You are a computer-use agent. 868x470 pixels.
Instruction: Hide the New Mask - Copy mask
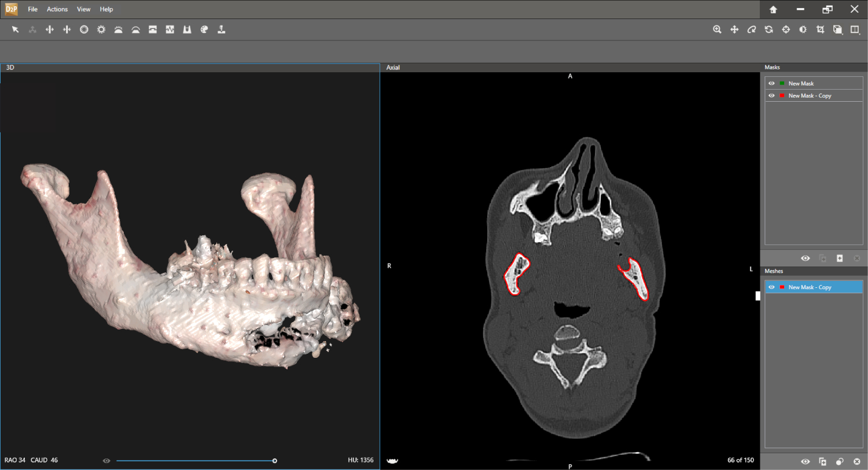(771, 96)
